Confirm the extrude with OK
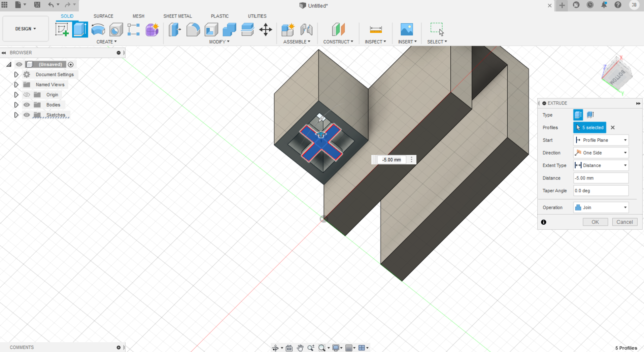Screen dimensions: 644x352 point(595,222)
